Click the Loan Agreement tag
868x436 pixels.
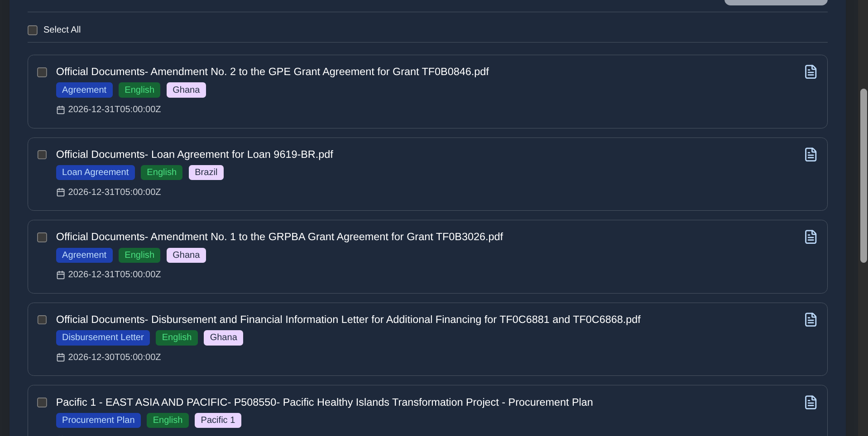pyautogui.click(x=96, y=172)
